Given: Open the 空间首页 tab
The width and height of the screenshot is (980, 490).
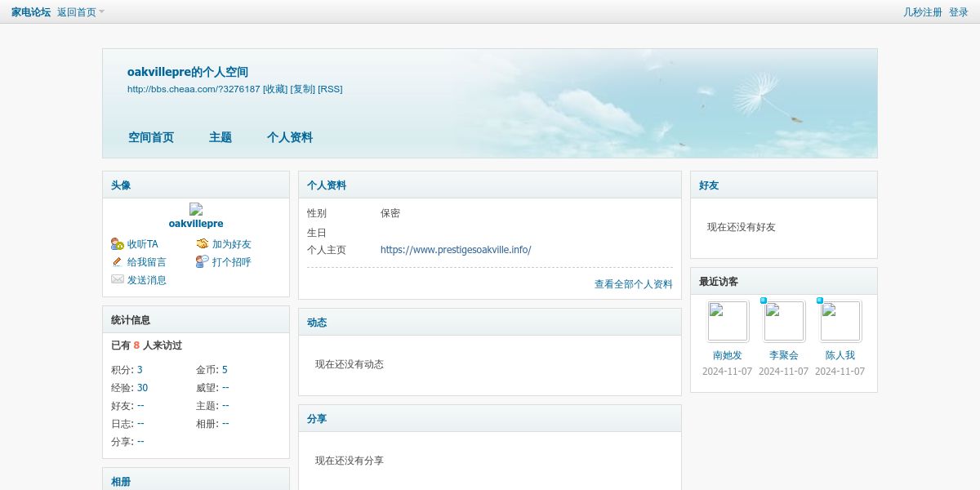Looking at the screenshot, I should (151, 137).
